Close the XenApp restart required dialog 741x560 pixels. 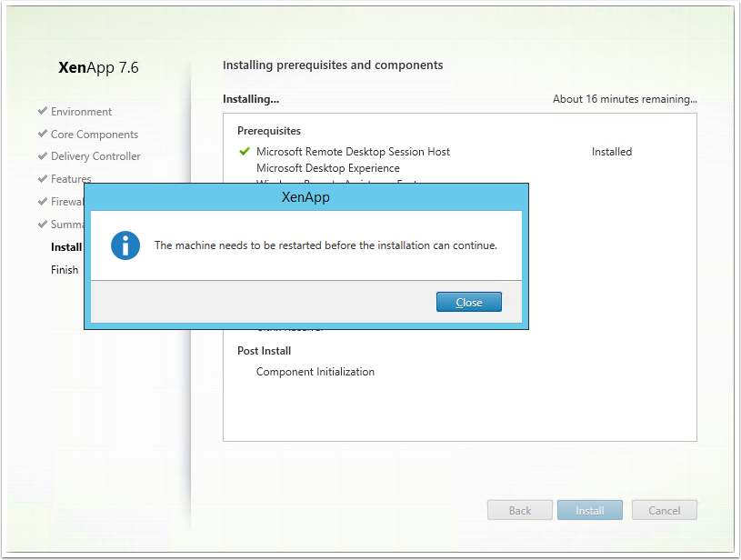[x=469, y=302]
